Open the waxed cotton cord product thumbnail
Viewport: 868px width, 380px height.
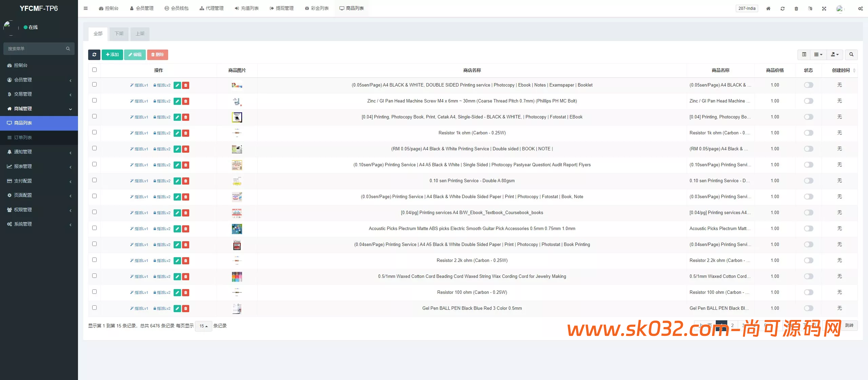click(x=237, y=277)
